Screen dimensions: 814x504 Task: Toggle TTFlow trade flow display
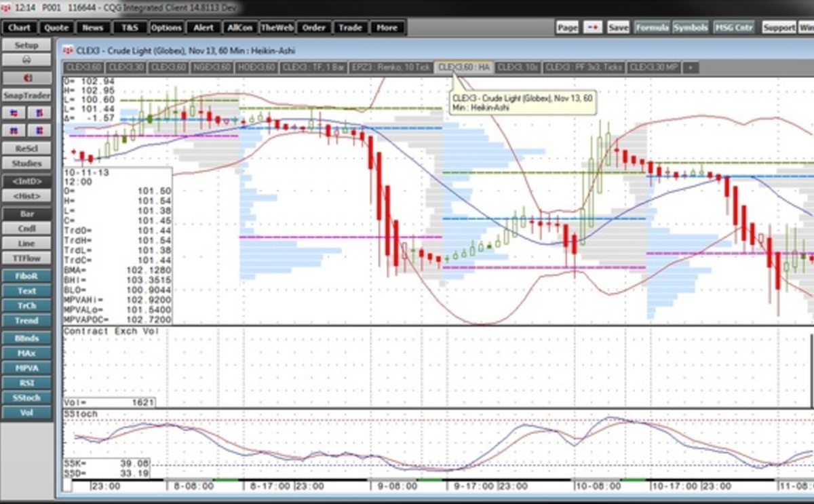point(27,258)
